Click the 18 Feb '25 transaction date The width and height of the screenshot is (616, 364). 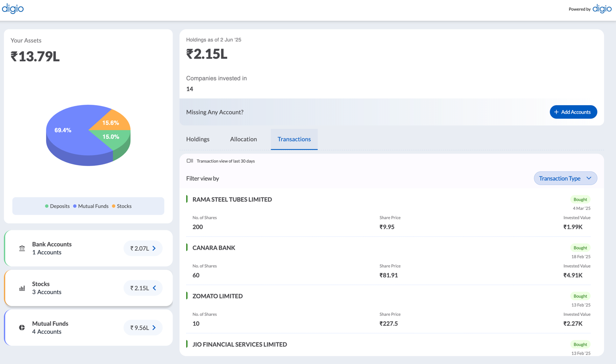(581, 257)
